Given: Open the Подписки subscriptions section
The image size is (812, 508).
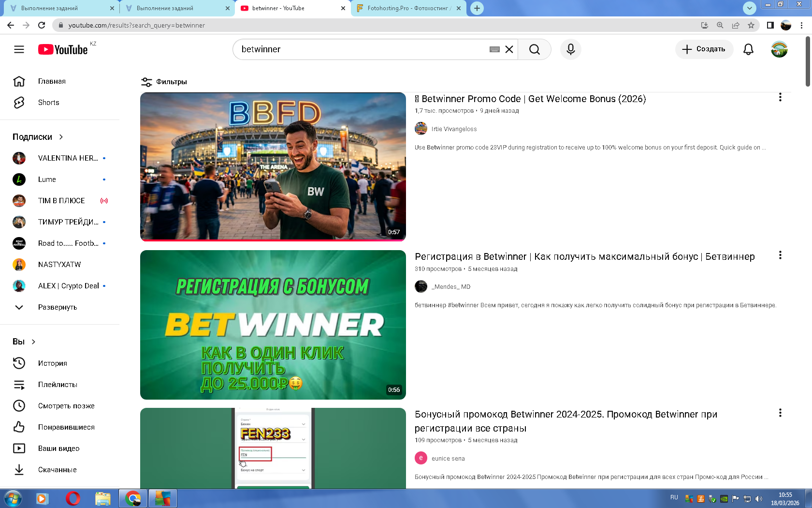Looking at the screenshot, I should [x=38, y=137].
